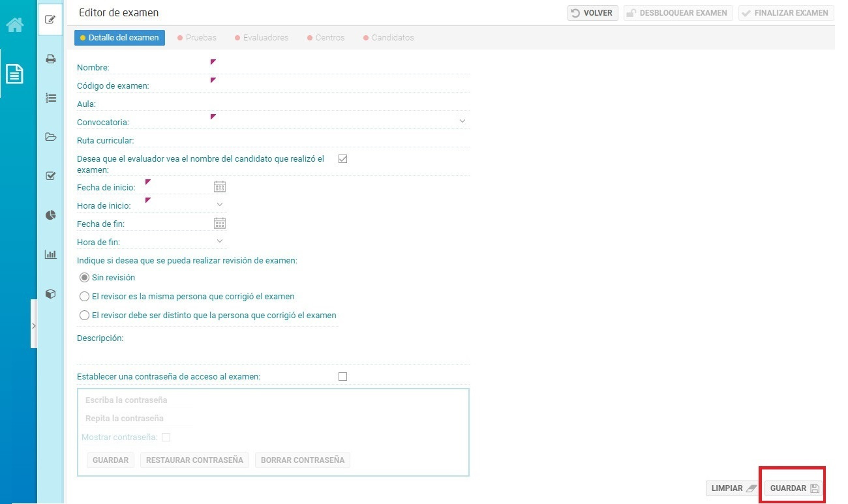Open the numbered list icon in sidebar

[50, 98]
